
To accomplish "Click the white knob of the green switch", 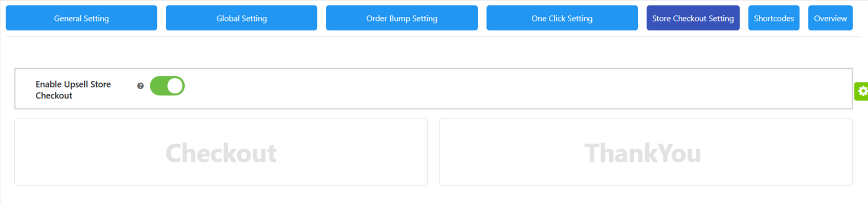I will [175, 86].
